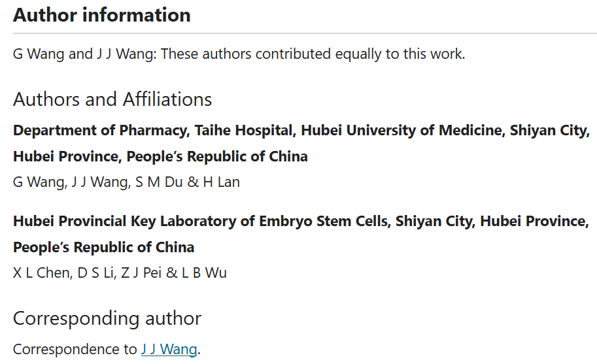Click the Author information heading

(x=101, y=15)
